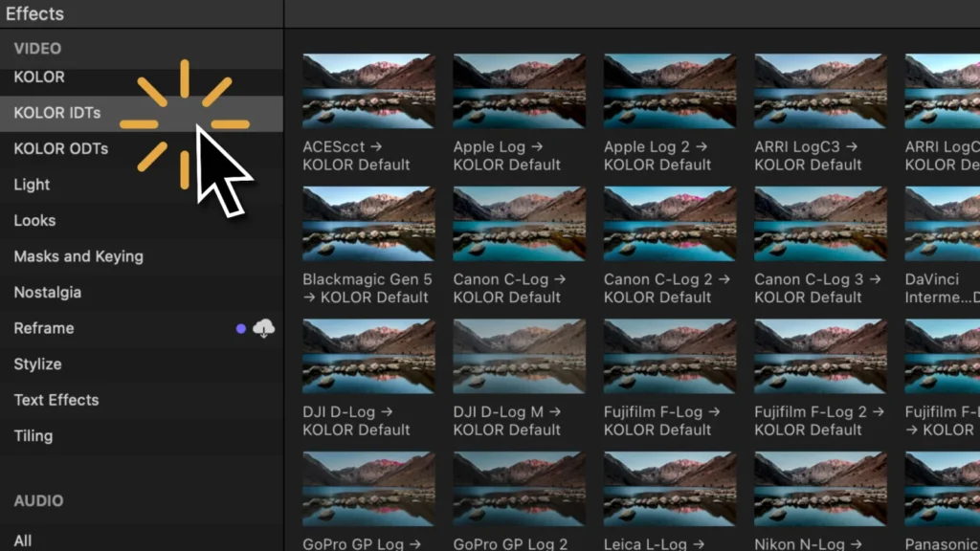Viewport: 980px width, 551px height.
Task: Click the DJI D-Log M label text
Action: tap(507, 421)
